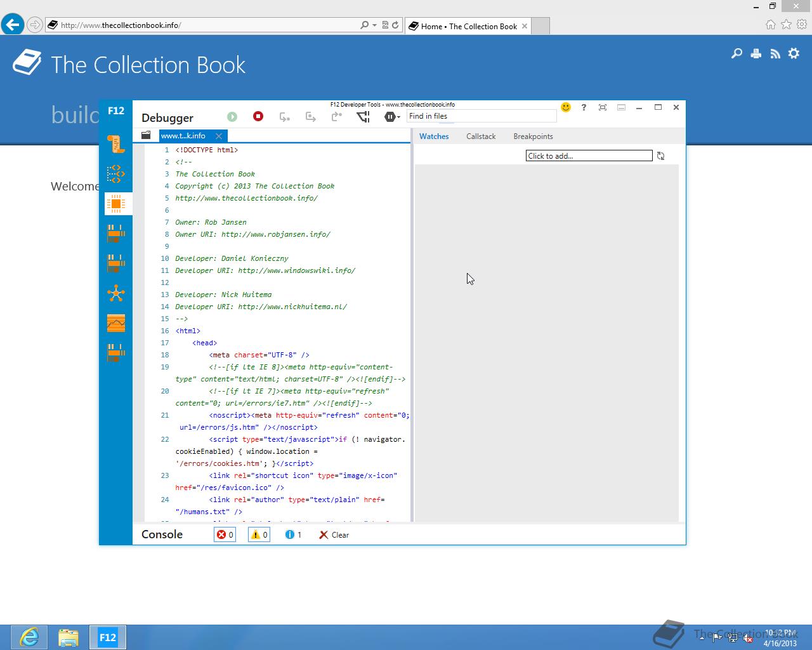Click the Step over debugger icon
Screen dimensions: 812x650
pyautogui.click(x=311, y=117)
